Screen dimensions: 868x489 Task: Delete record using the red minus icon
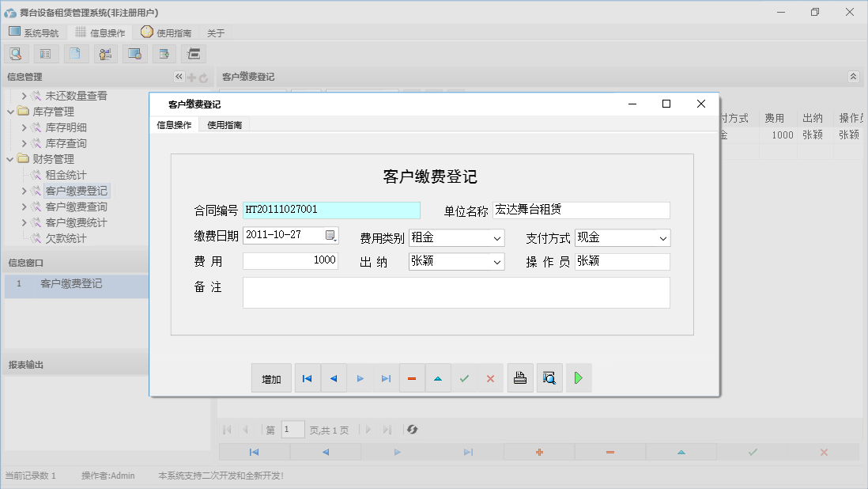(412, 377)
